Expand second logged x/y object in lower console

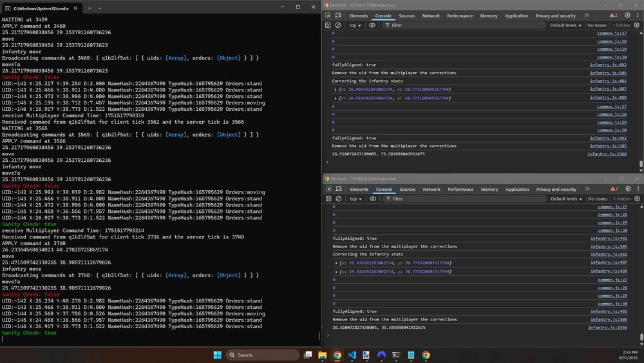click(x=336, y=271)
